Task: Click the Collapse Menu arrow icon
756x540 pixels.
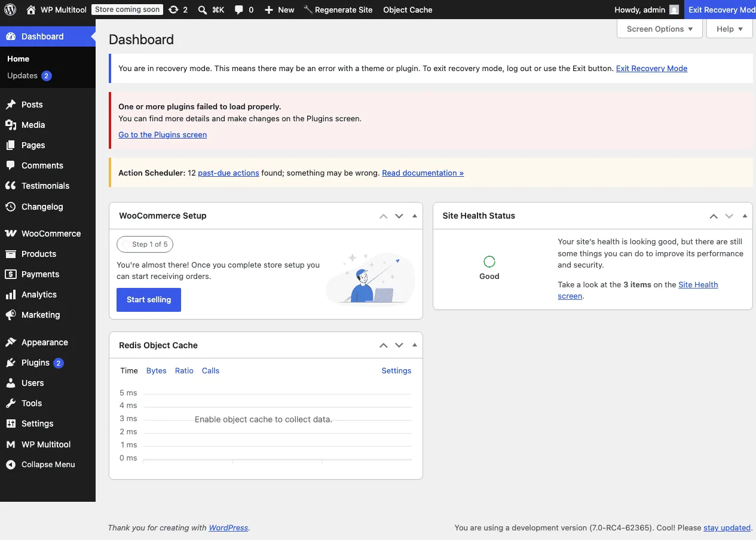Action: (11, 465)
